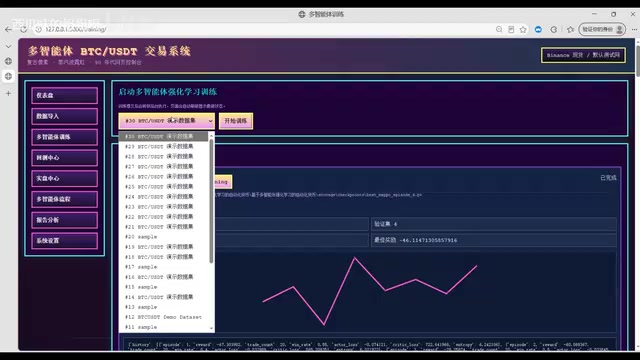This screenshot has height=360, width=640.
Task: Click the dropdown list scrollbar thumb
Action: [211, 201]
